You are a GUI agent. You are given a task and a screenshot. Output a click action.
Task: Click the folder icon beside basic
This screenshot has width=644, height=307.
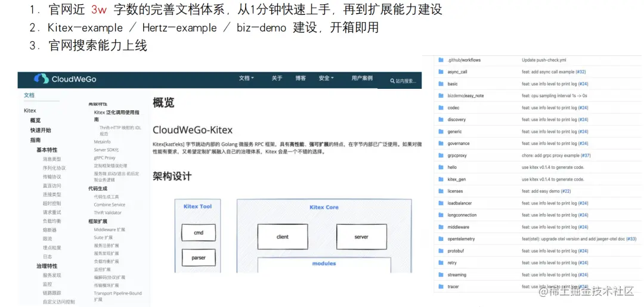click(x=441, y=83)
